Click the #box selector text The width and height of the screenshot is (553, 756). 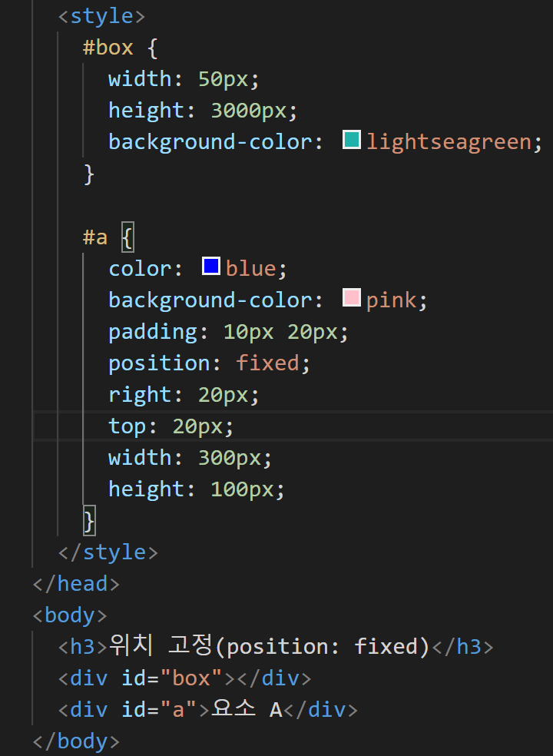click(x=108, y=48)
